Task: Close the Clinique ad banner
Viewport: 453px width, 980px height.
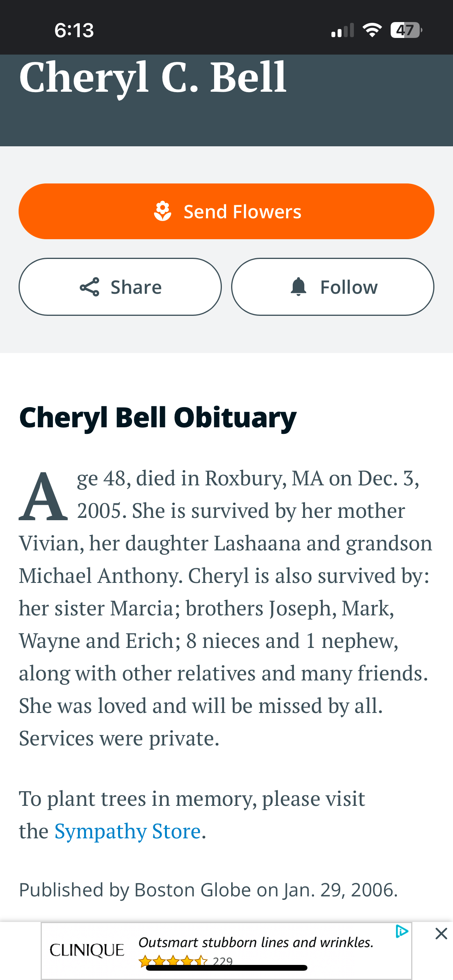Action: (441, 934)
